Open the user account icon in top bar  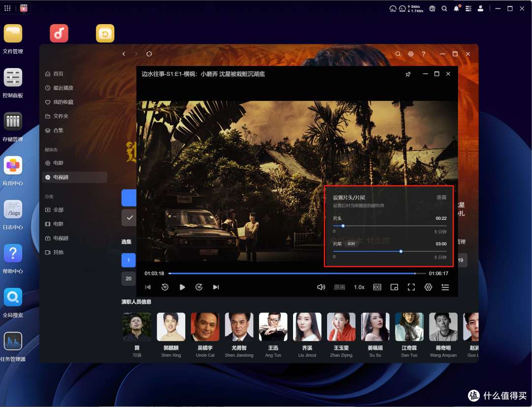point(480,8)
